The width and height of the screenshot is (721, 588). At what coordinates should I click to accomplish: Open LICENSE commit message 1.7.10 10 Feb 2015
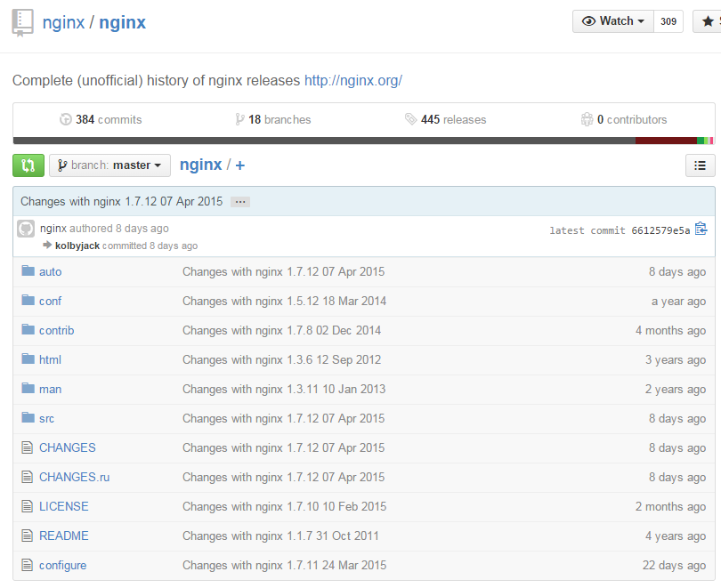284,506
